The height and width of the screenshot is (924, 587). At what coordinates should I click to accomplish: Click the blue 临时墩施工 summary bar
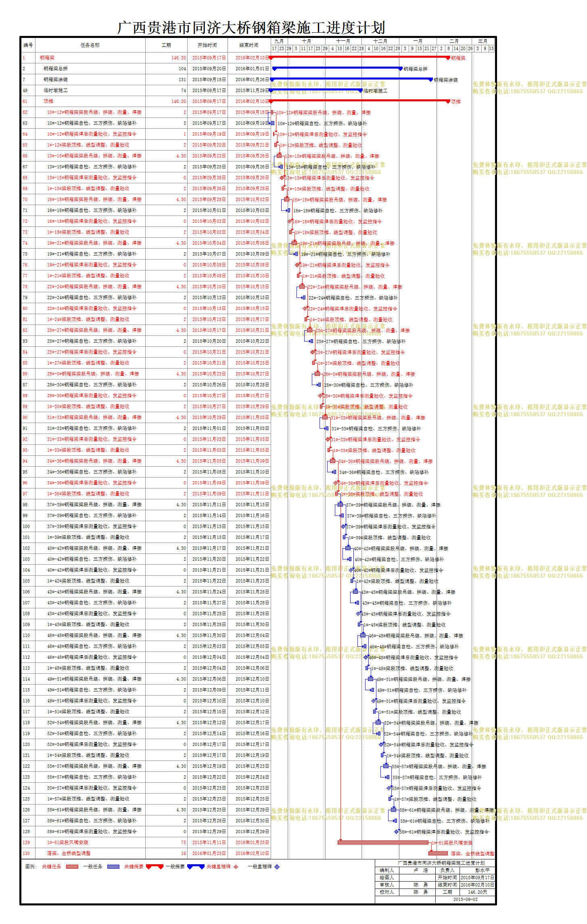[x=316, y=90]
